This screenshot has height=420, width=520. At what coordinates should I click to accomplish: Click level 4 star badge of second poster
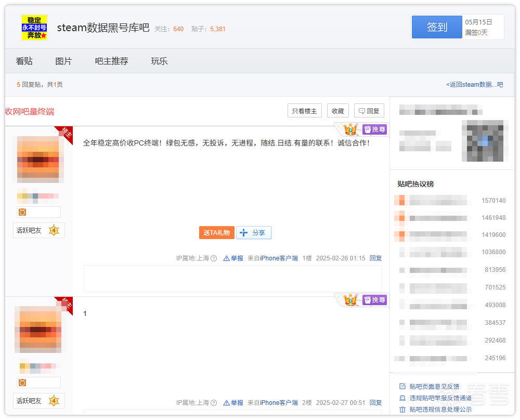coord(54,401)
